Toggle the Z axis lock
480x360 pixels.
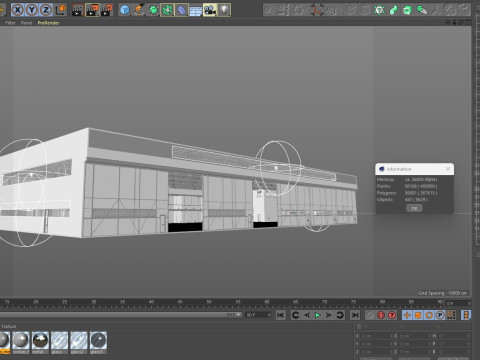pyautogui.click(x=46, y=10)
